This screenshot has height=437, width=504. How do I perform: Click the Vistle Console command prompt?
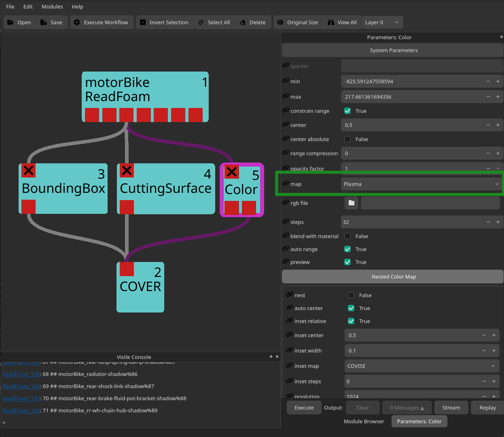[140, 422]
